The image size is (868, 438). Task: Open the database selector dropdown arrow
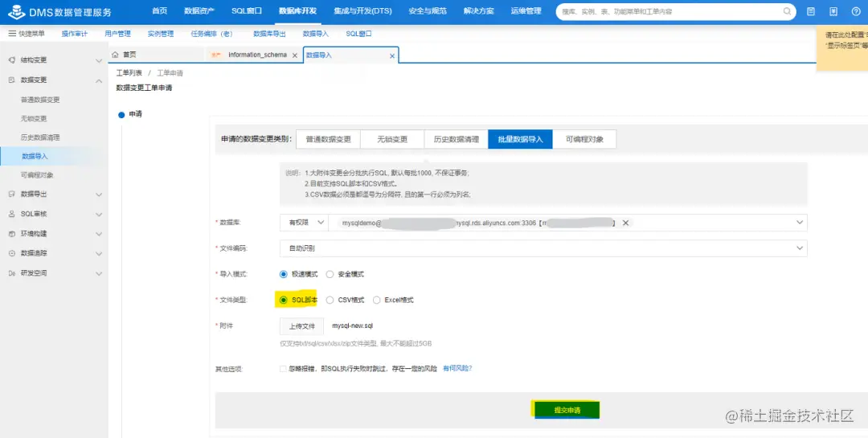click(x=800, y=223)
